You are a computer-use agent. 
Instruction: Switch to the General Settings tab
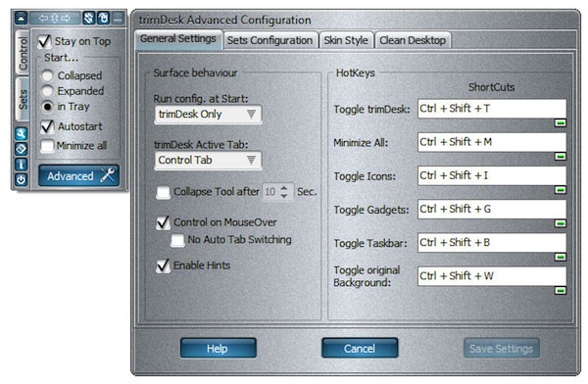point(178,39)
